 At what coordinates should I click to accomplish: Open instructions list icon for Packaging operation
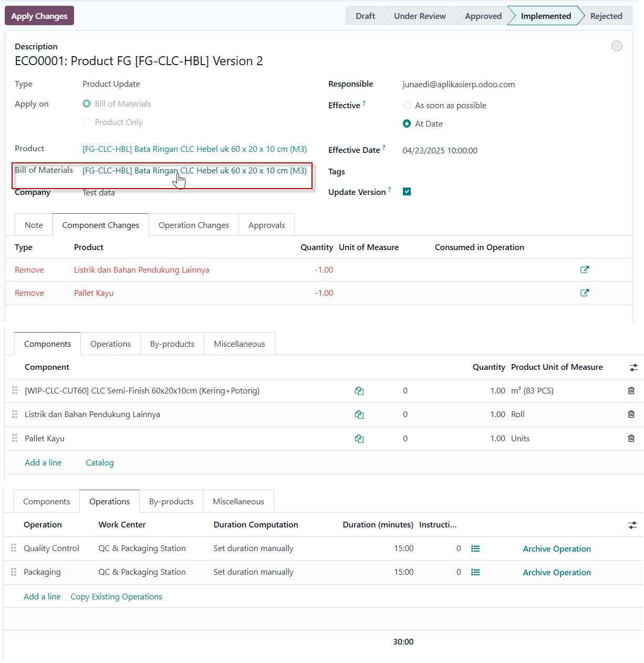coord(475,572)
